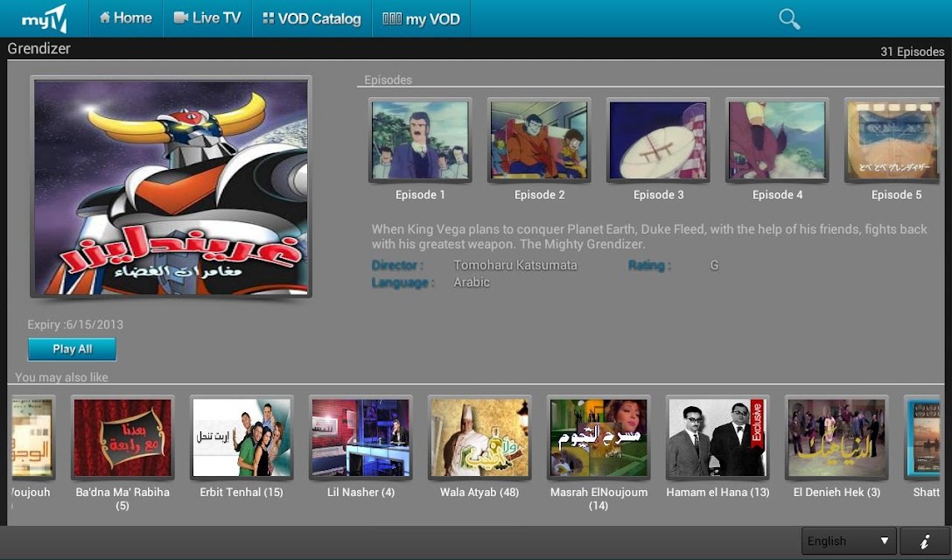Click the Episode 3 label
Screen dimensions: 952x560
pos(658,195)
